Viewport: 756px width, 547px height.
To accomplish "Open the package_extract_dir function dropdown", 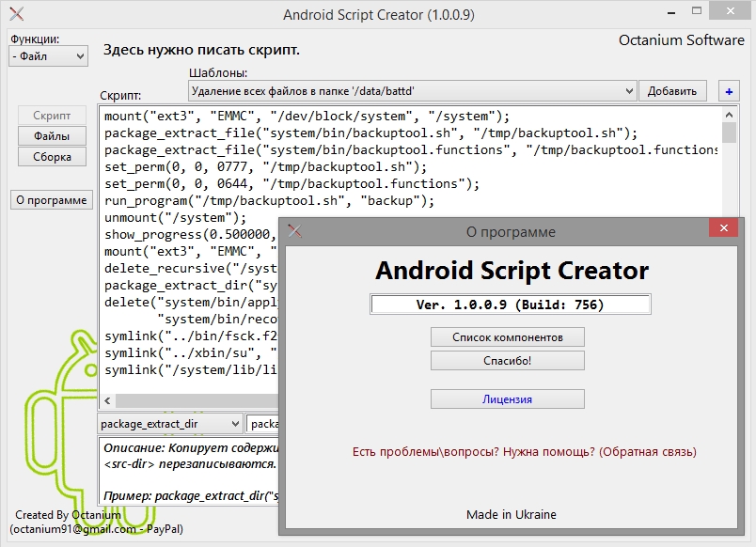I will [169, 424].
